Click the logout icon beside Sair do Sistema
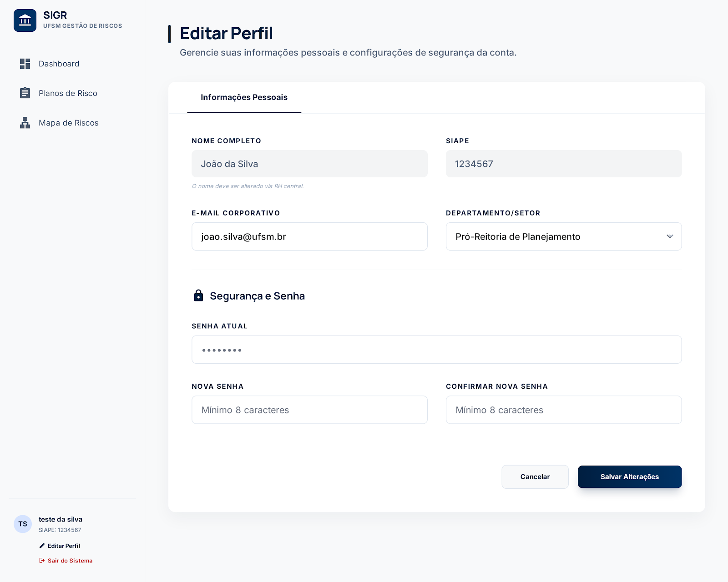The image size is (728, 582). [x=42, y=561]
